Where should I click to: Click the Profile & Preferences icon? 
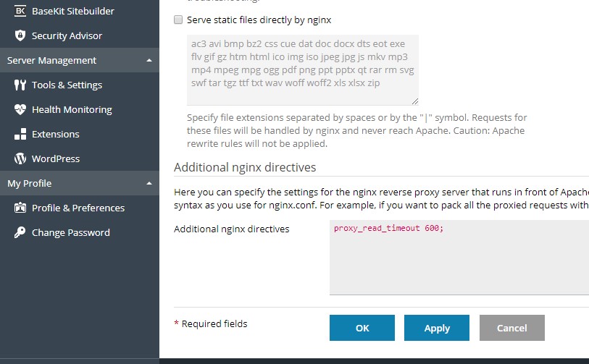pyautogui.click(x=20, y=208)
